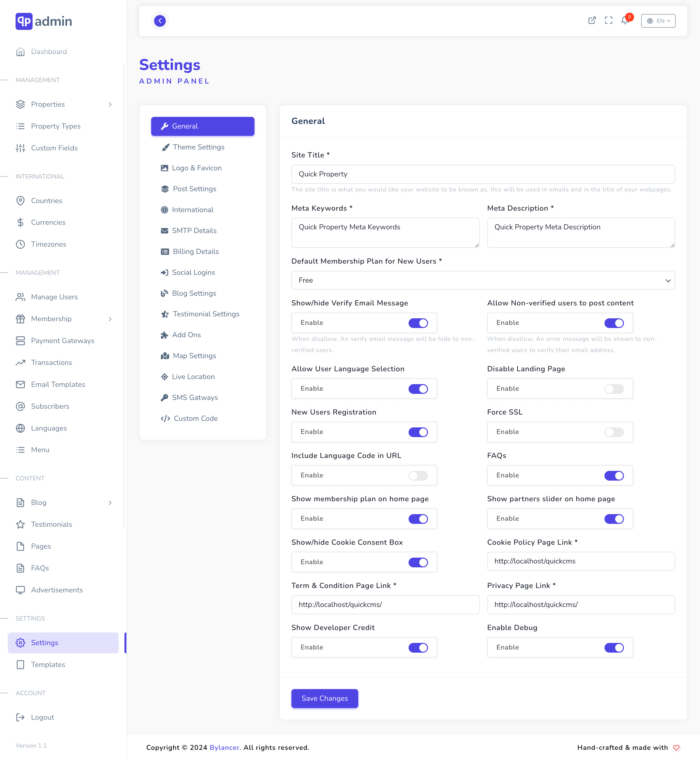Image resolution: width=700 pixels, height=761 pixels.
Task: Open the notifications bell
Action: pos(625,21)
